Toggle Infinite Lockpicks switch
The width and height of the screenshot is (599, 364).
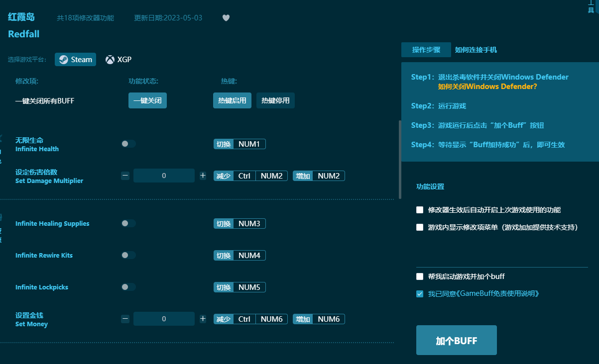(128, 287)
